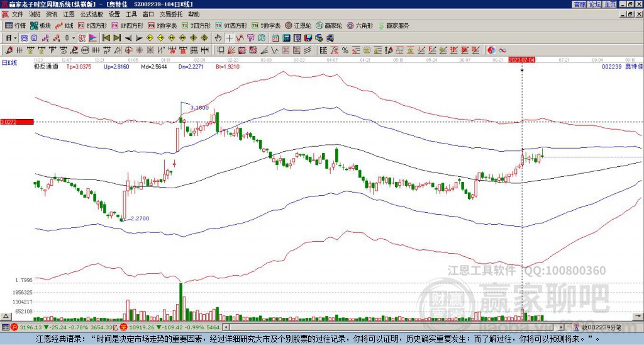644x345 pixels.
Task: Click the 客服 link in title bar
Action: (579, 4)
